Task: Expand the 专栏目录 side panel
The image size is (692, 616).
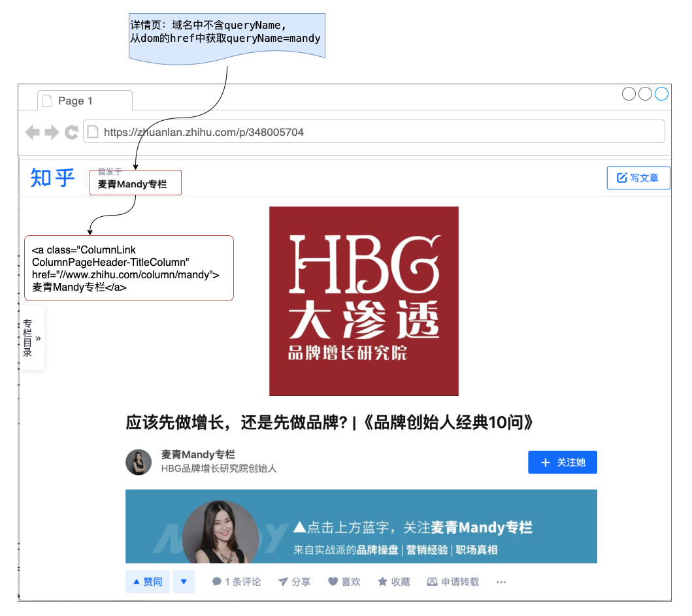Action: coord(32,338)
